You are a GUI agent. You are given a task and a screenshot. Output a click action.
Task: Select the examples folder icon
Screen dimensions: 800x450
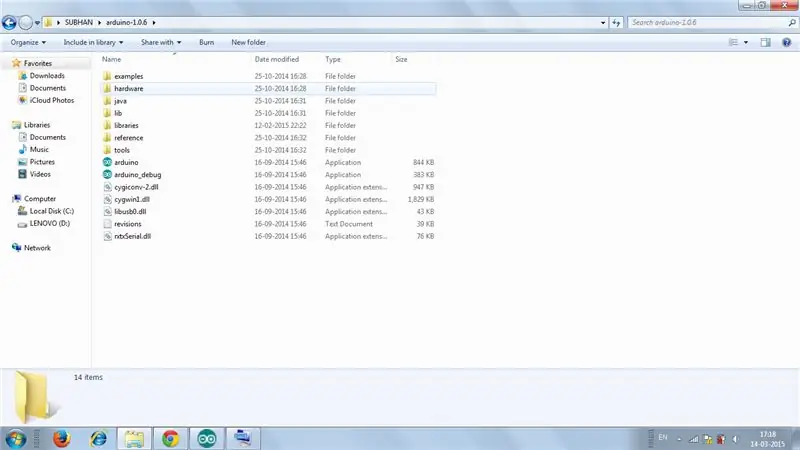[107, 76]
